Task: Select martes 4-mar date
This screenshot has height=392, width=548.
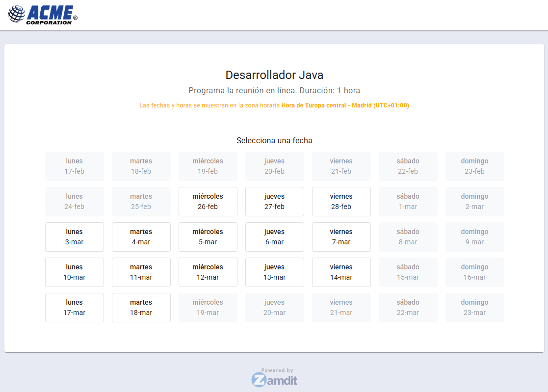Action: point(141,237)
